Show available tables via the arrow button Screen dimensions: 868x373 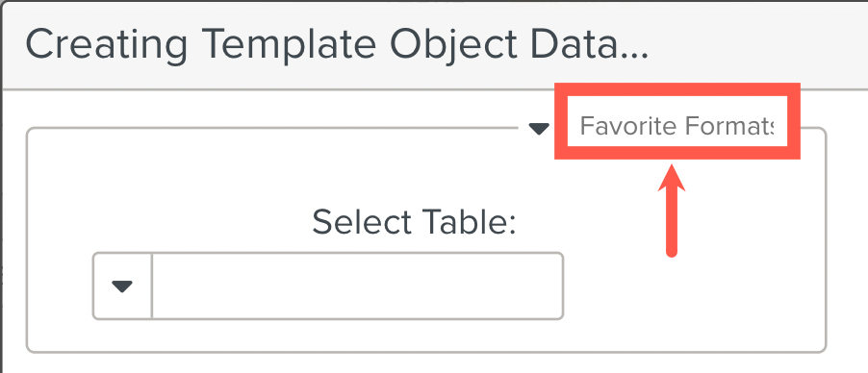click(122, 286)
